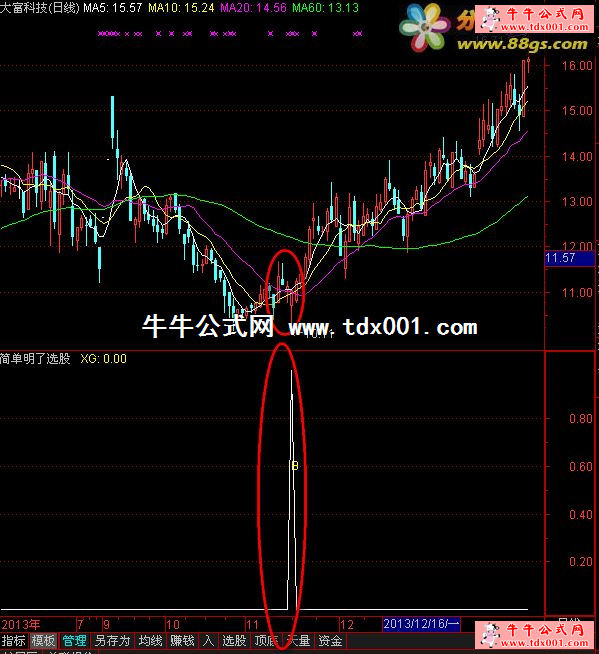
Task: Click the www.88gs.com watermark link
Action: pyautogui.click(x=522, y=44)
